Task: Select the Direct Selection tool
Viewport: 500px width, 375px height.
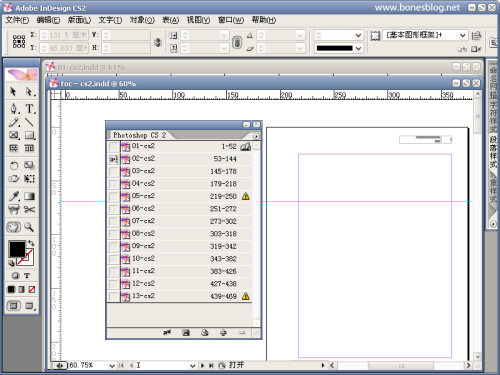Action: (x=29, y=91)
